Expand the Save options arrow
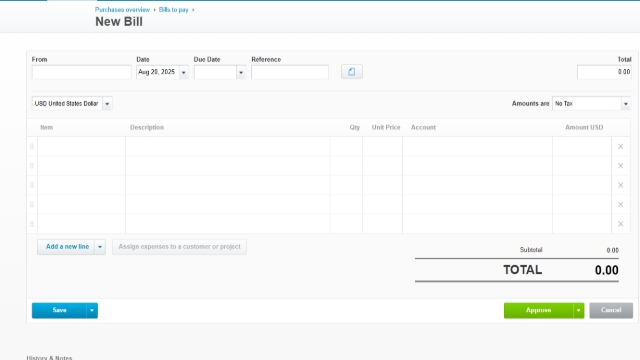The image size is (640, 360). pos(92,311)
